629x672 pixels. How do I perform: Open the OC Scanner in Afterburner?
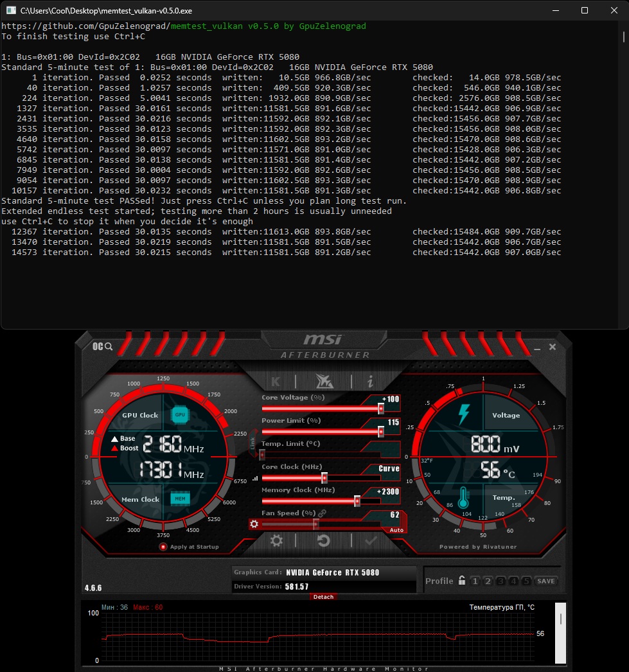click(x=102, y=346)
